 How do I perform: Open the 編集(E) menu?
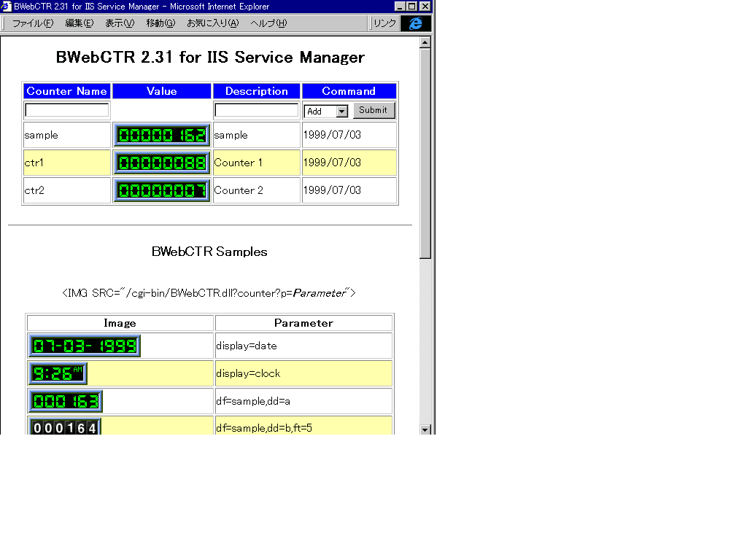click(x=79, y=23)
